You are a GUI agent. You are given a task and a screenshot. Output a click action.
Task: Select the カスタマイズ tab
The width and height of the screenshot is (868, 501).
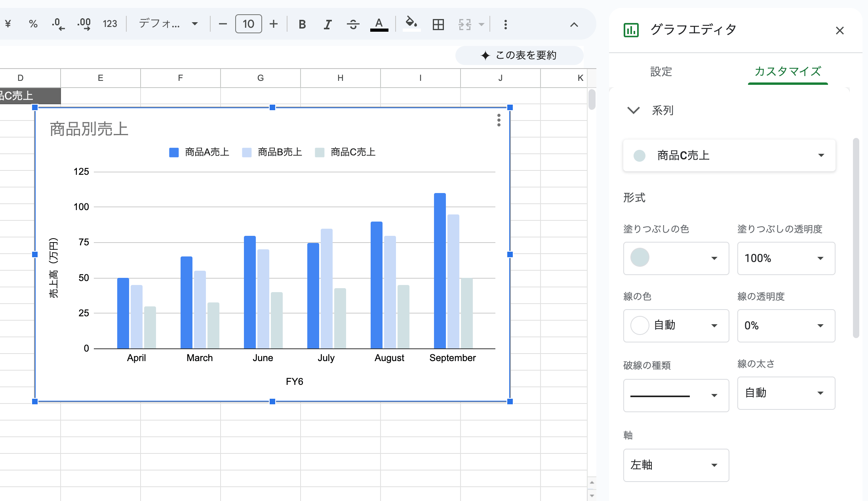[787, 72]
